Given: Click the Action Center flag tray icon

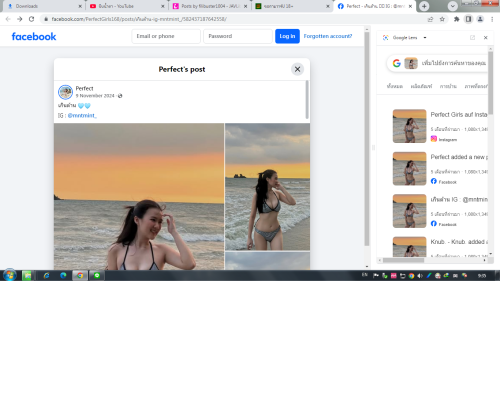Looking at the screenshot, I should click(x=376, y=275).
